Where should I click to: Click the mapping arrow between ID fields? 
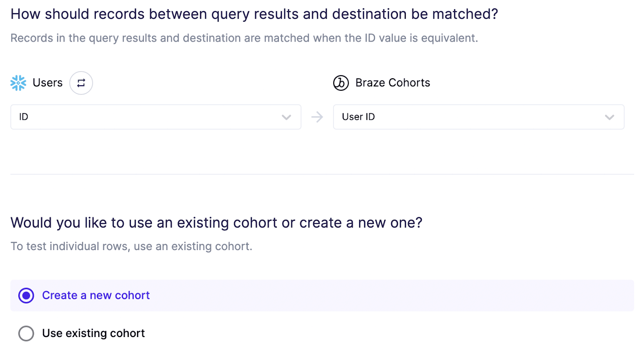[x=317, y=117]
